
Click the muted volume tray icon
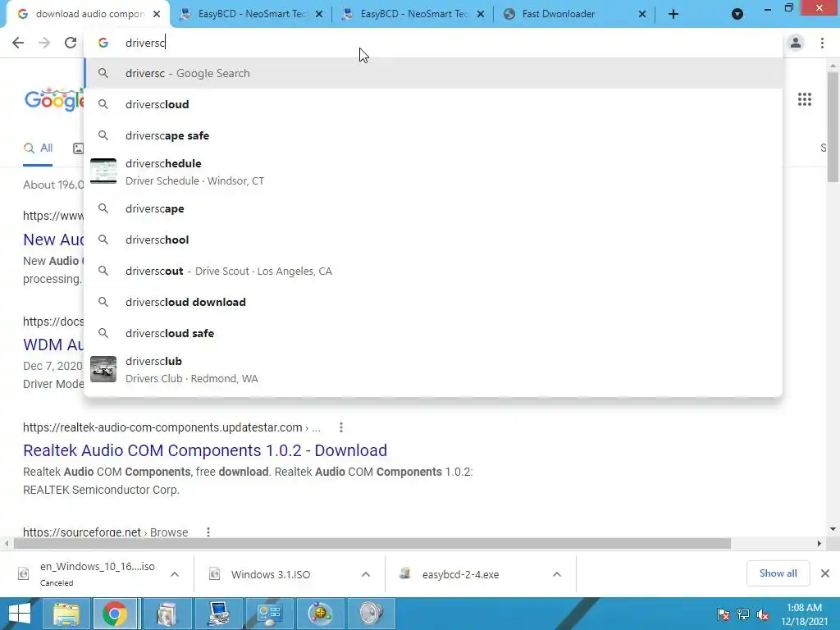[763, 614]
